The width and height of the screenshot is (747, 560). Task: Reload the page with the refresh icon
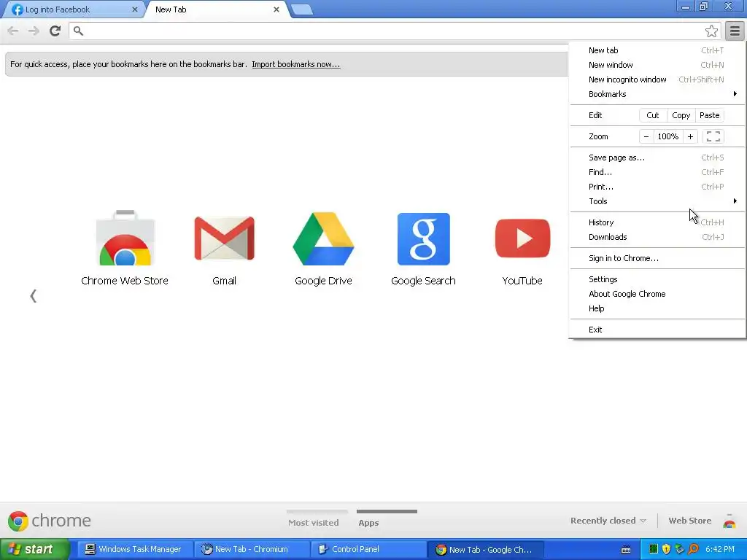point(55,31)
